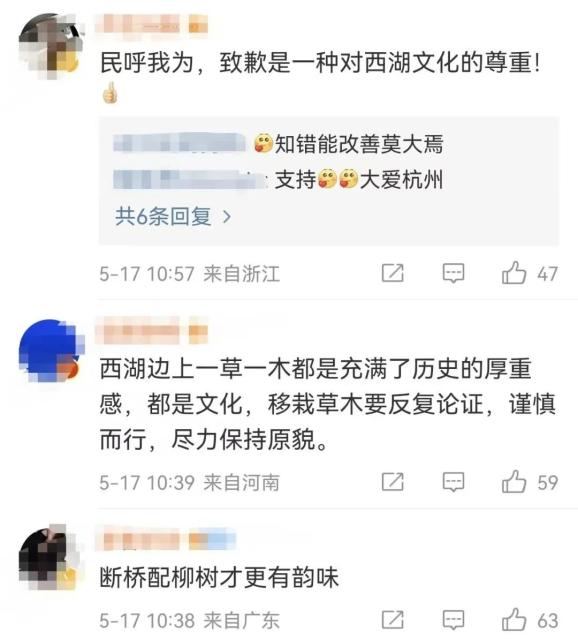Like the 断桥配柳树 comment with 63 likes
This screenshot has height=639, width=578.
pyautogui.click(x=514, y=619)
